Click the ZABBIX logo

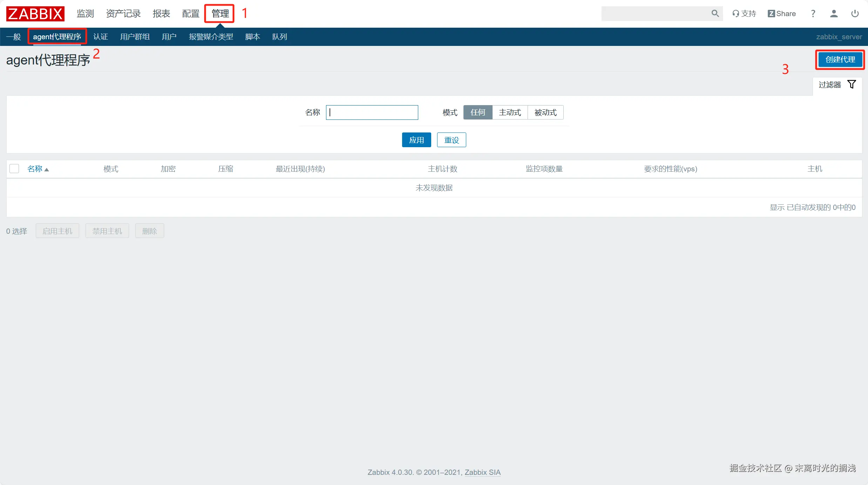click(x=35, y=14)
